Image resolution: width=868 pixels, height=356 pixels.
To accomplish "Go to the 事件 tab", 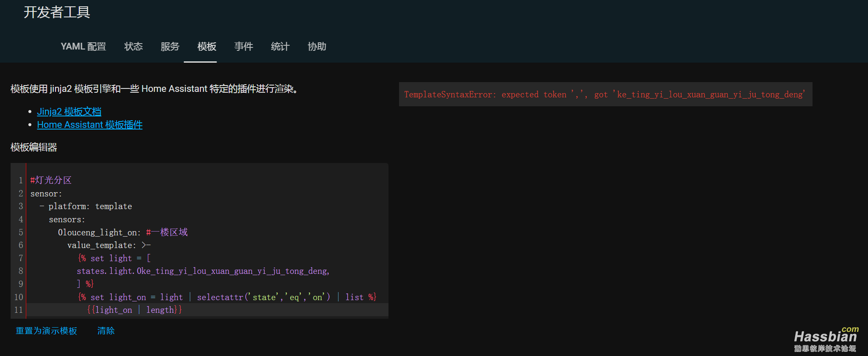I will [x=244, y=47].
